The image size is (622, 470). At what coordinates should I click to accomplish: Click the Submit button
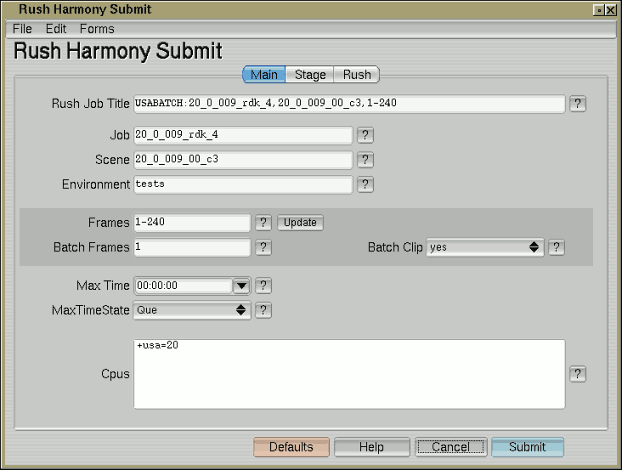click(x=528, y=447)
